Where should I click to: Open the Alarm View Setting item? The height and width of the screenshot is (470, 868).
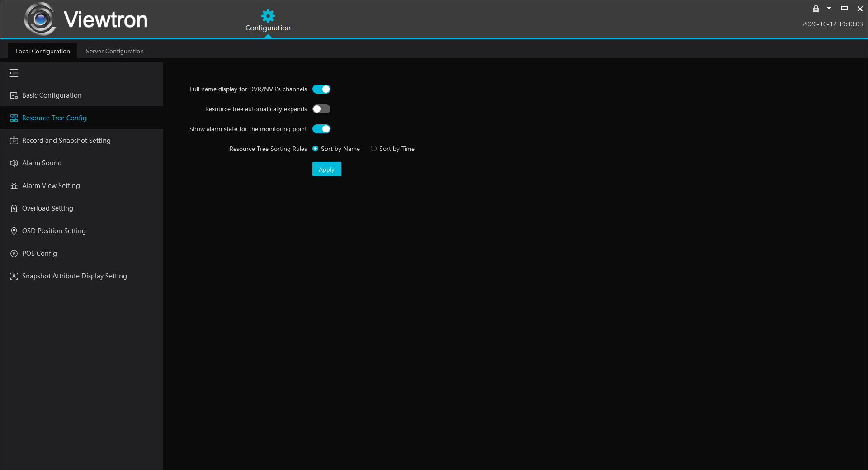click(x=82, y=186)
